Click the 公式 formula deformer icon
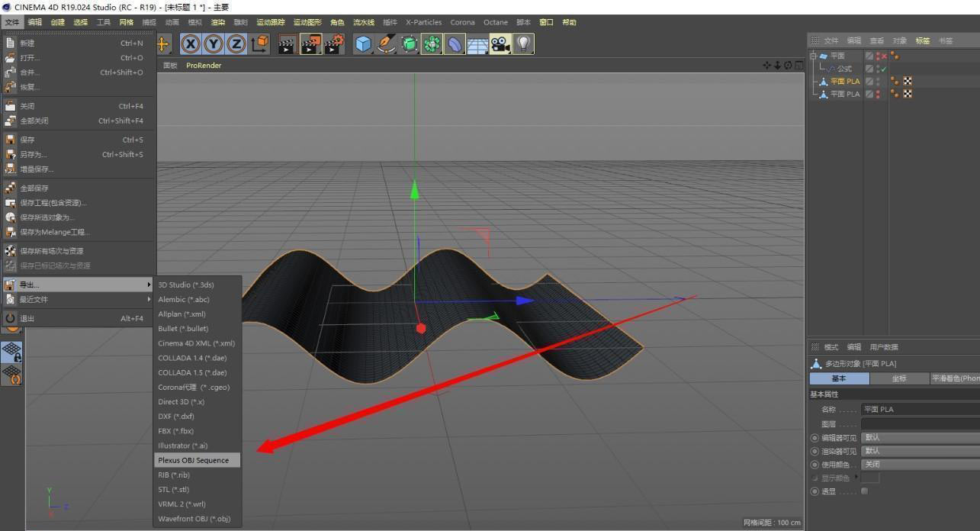 click(831, 69)
